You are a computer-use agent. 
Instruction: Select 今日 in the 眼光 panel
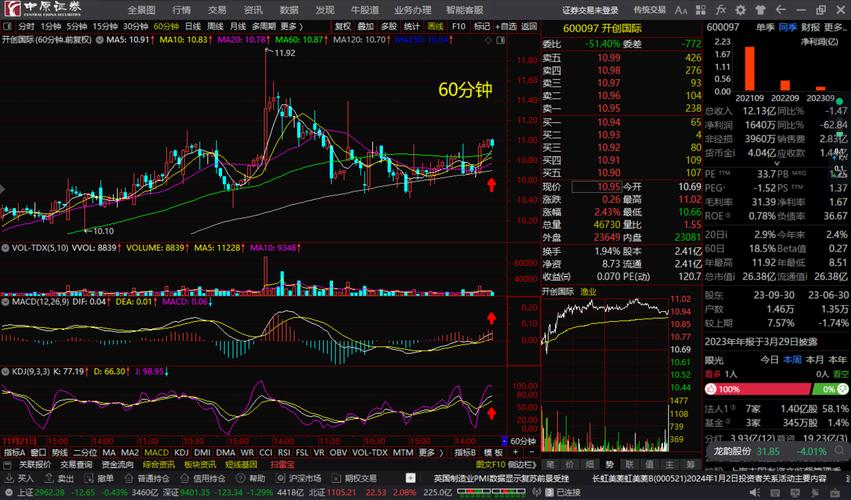click(x=769, y=359)
